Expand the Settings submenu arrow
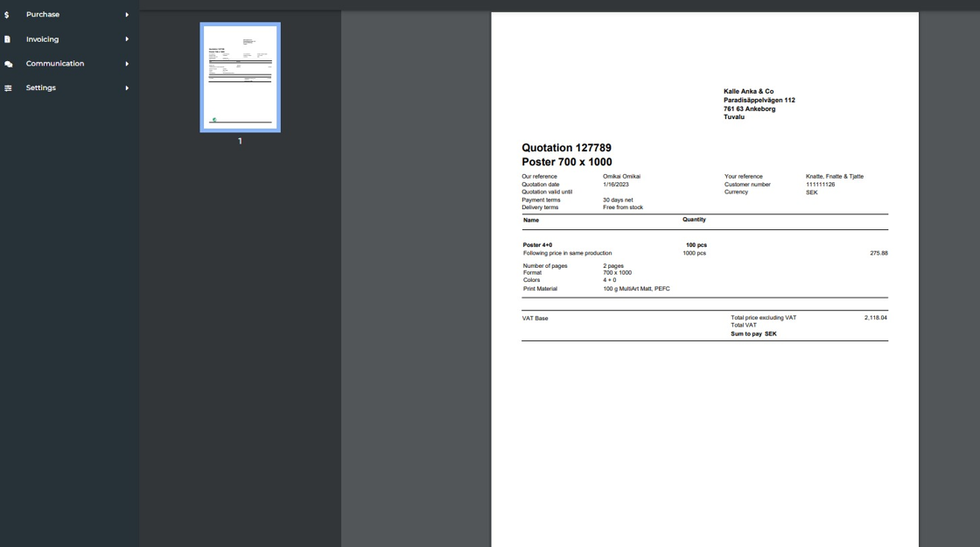The image size is (980, 547). click(127, 88)
